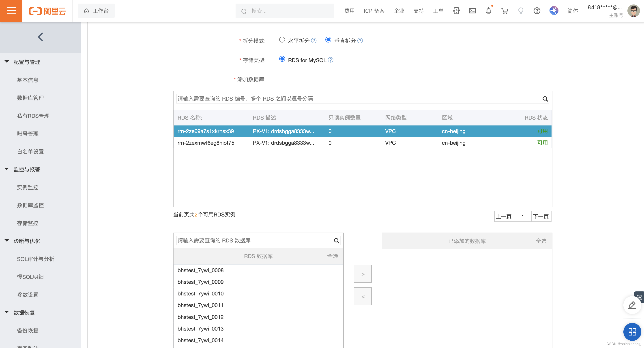Image resolution: width=644 pixels, height=348 pixels.
Task: Collapse sidebar with back chevron
Action: [x=40, y=37]
